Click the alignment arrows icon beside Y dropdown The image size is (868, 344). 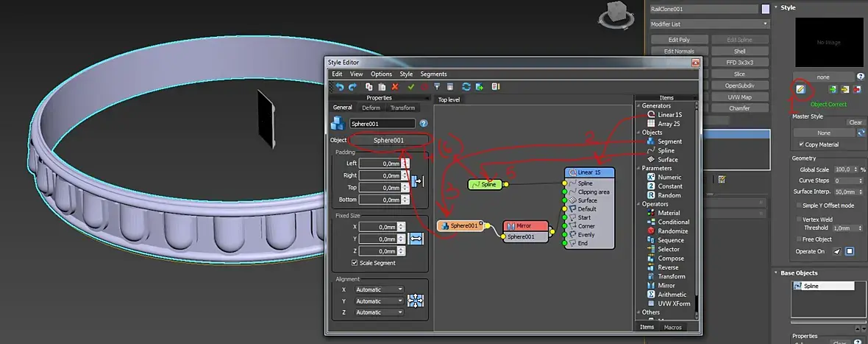[416, 301]
